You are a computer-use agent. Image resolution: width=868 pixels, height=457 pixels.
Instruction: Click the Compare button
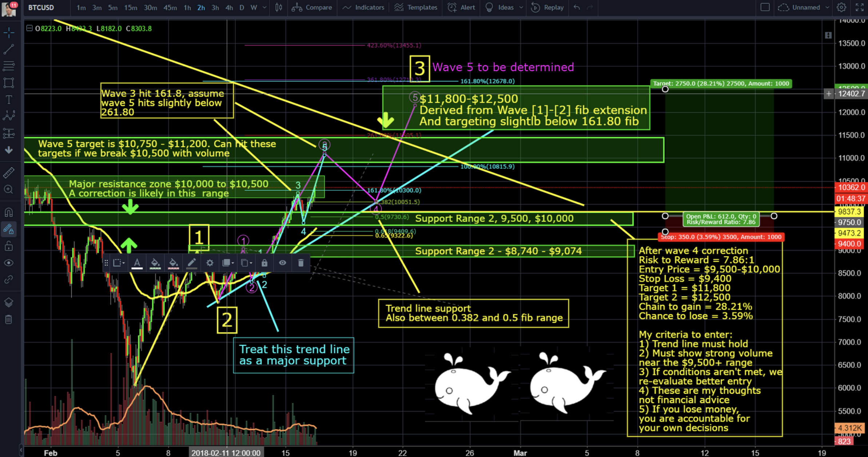coord(312,7)
